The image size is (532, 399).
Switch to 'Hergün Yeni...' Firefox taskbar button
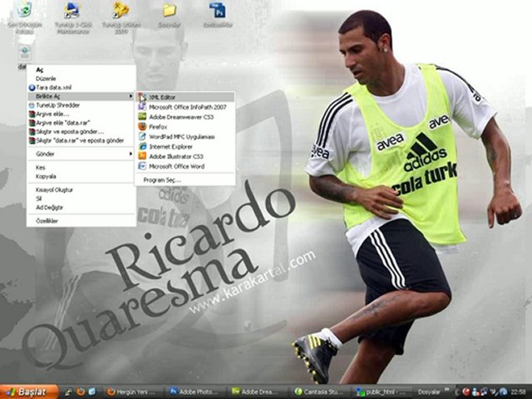coord(134,392)
